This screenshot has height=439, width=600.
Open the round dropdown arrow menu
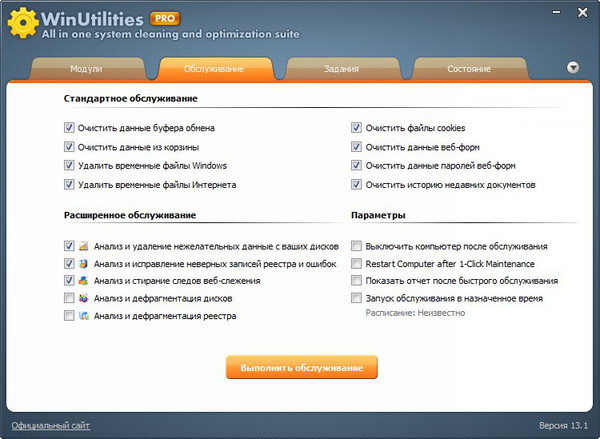coord(573,68)
